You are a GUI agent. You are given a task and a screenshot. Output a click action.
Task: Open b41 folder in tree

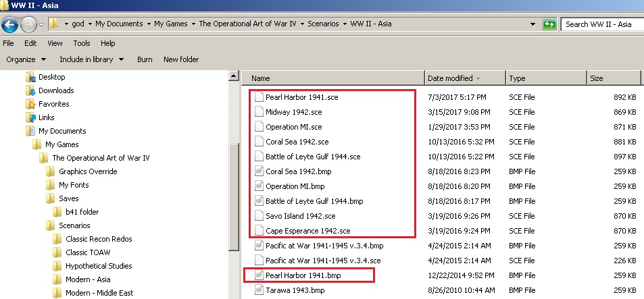pyautogui.click(x=82, y=212)
